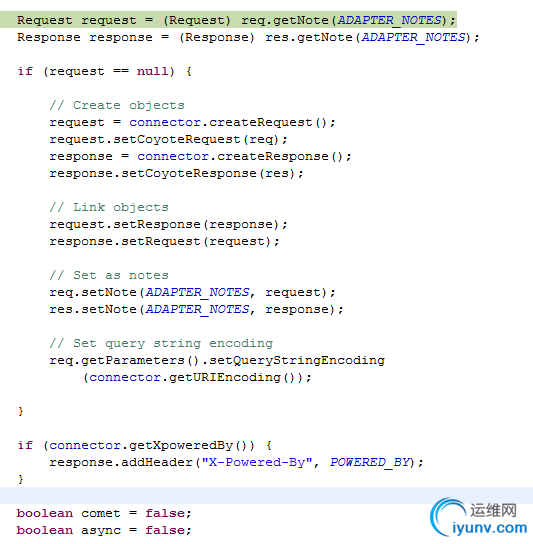Click the line "if (connector.getXpoweredBy()) {"
Image resolution: width=533 pixels, height=544 pixels.
pyautogui.click(x=145, y=445)
